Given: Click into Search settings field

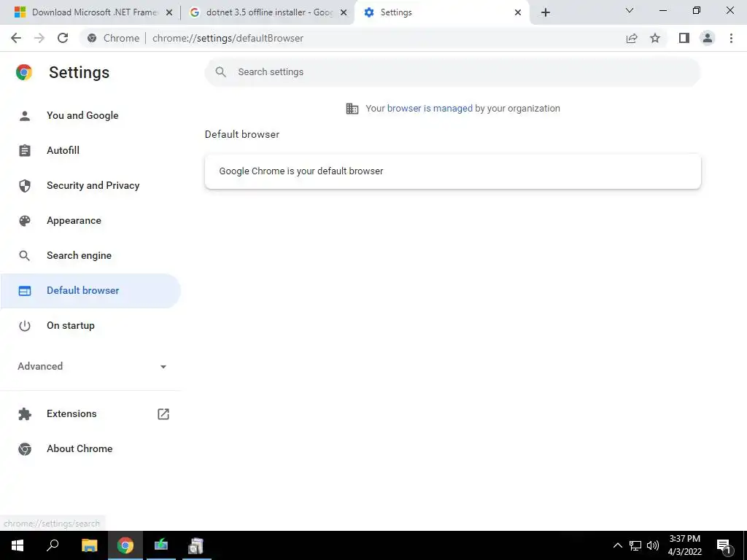Looking at the screenshot, I should (452, 72).
